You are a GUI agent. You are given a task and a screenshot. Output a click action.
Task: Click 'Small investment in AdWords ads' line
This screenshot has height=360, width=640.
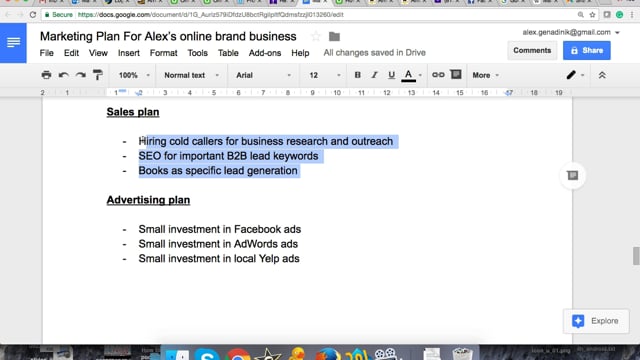click(x=218, y=244)
